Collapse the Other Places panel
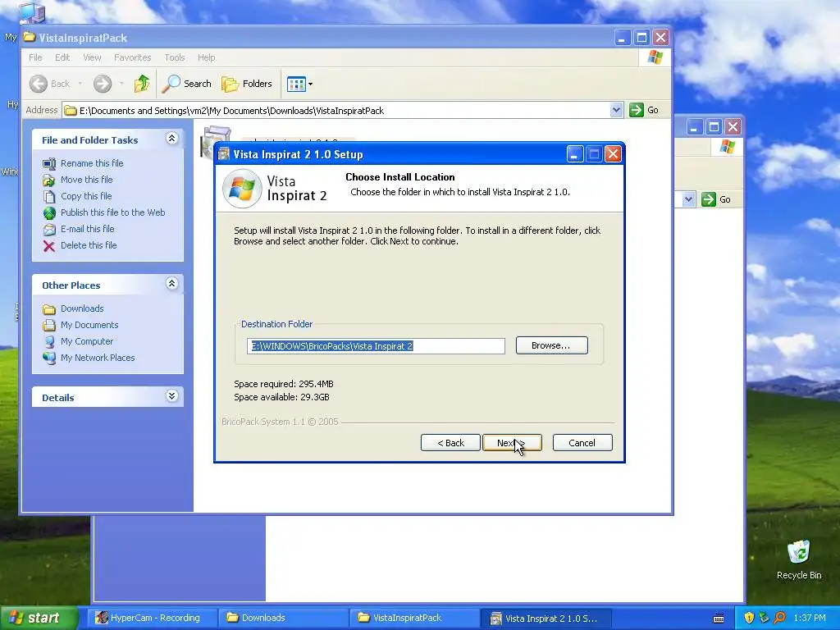The height and width of the screenshot is (630, 840). click(x=171, y=284)
